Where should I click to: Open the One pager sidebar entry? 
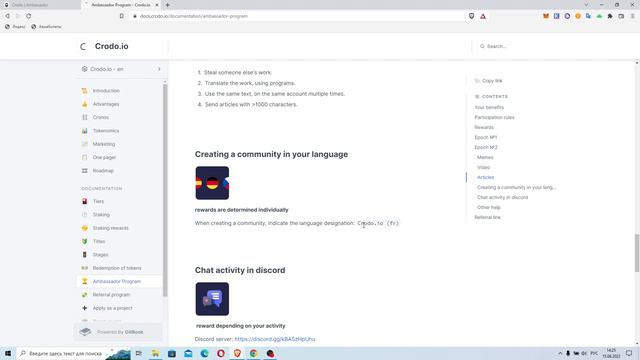tap(104, 158)
